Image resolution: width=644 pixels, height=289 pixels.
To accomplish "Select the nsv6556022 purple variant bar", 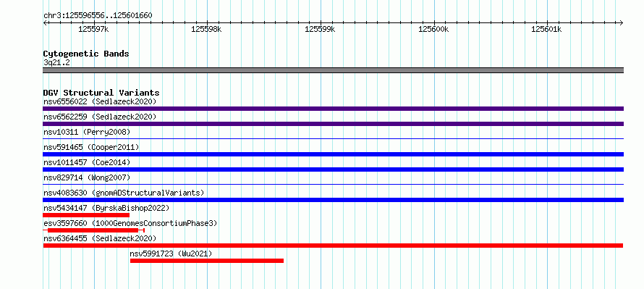I will (333, 109).
